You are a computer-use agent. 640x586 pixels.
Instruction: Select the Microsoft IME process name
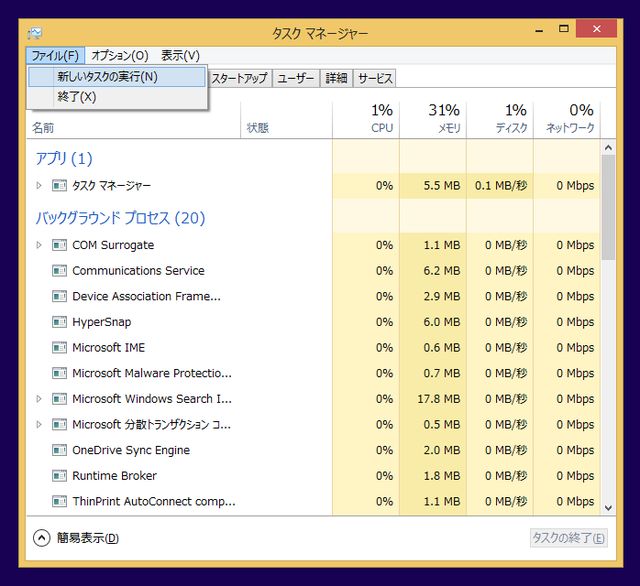point(109,348)
